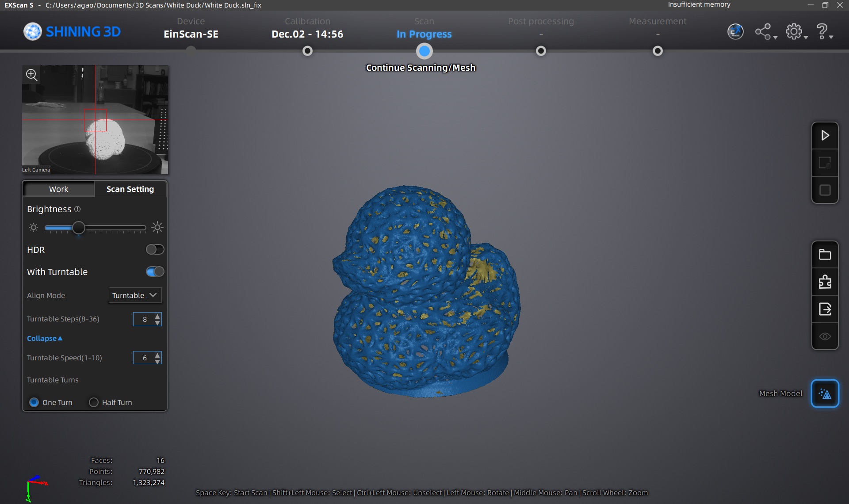Image resolution: width=849 pixels, height=504 pixels.
Task: Disable the With Turntable switch
Action: click(155, 272)
